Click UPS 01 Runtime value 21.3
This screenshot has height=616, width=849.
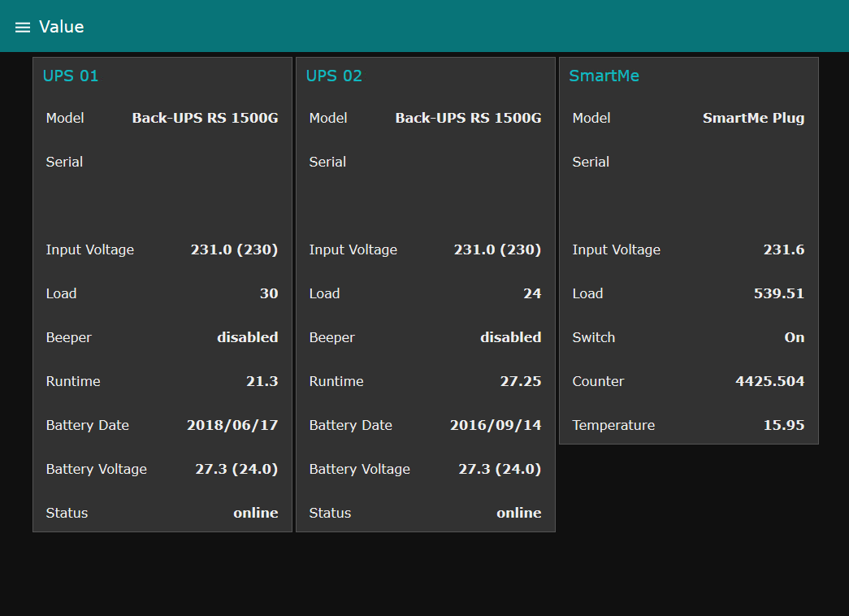pos(262,381)
